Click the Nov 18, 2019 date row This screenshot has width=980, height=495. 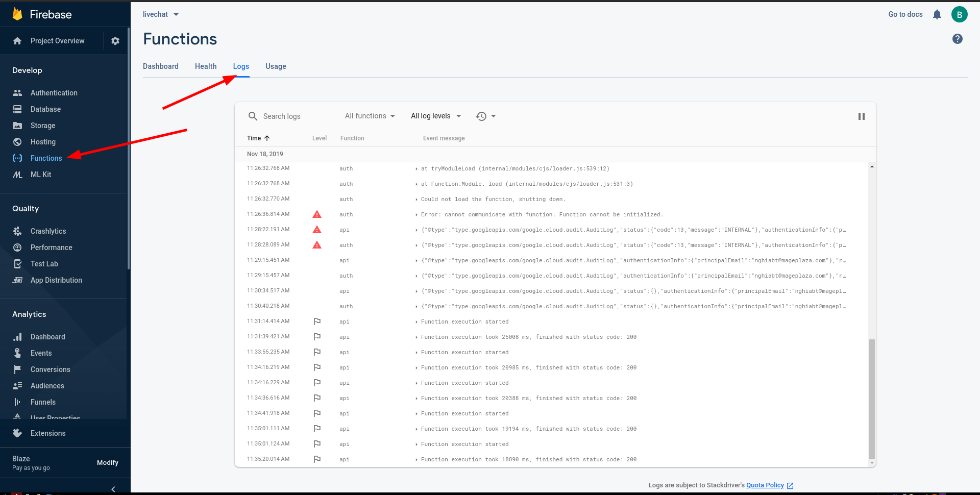coord(555,154)
